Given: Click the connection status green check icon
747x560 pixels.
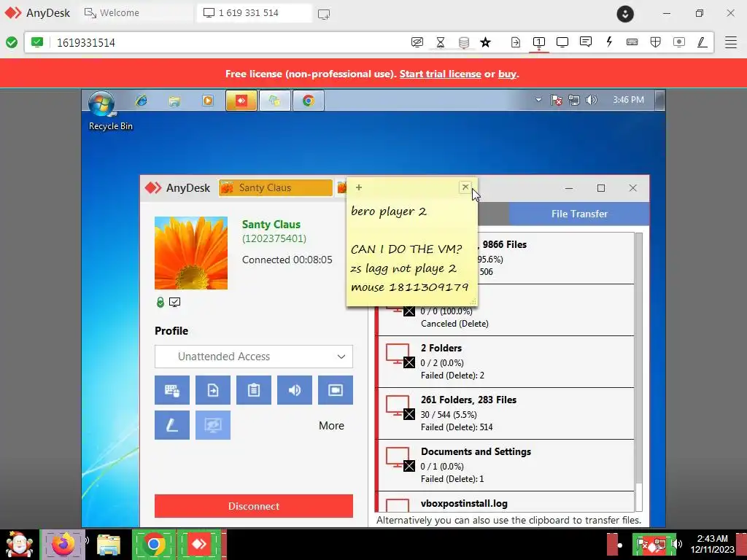Looking at the screenshot, I should tap(12, 42).
